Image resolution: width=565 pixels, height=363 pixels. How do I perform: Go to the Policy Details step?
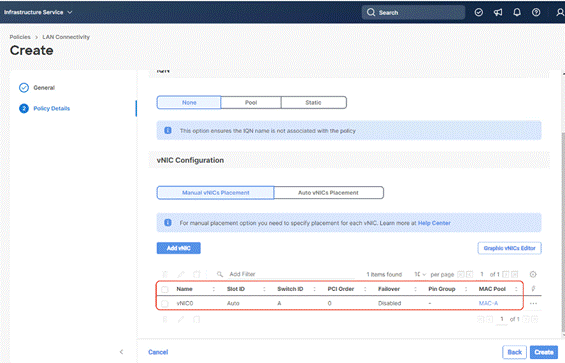[52, 109]
